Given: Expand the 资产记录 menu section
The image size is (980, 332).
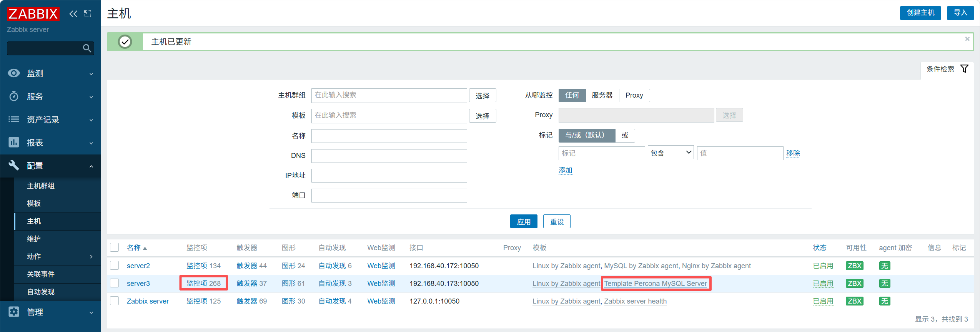Looking at the screenshot, I should (91, 120).
